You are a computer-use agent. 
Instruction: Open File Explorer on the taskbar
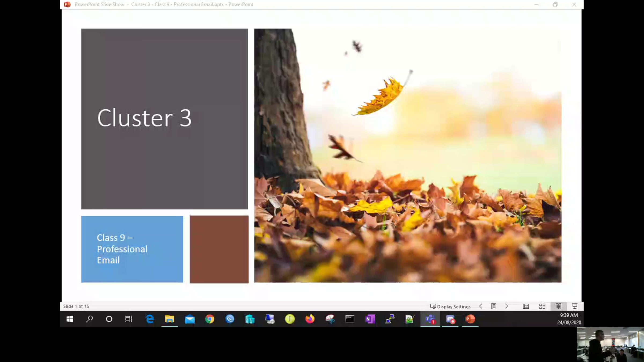pos(170,319)
